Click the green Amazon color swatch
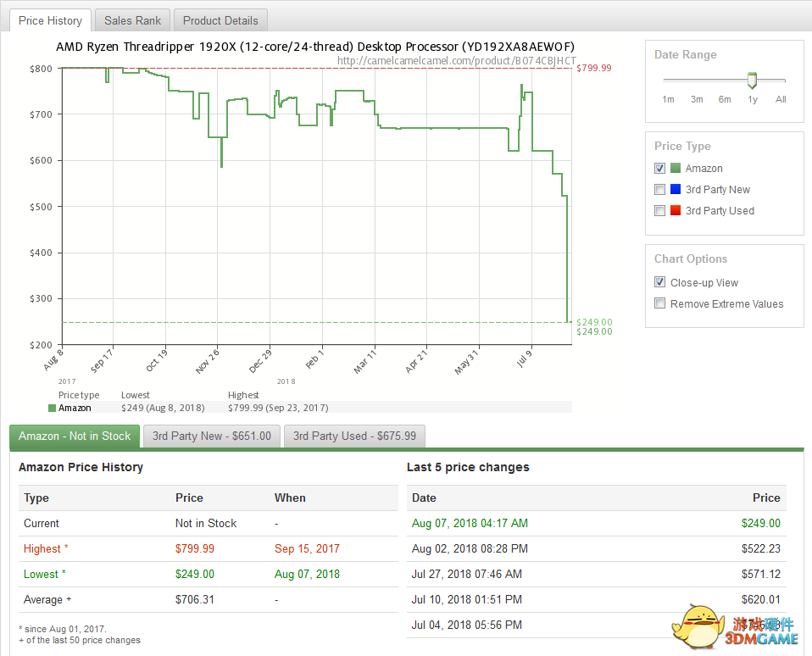The image size is (812, 656). click(x=676, y=168)
